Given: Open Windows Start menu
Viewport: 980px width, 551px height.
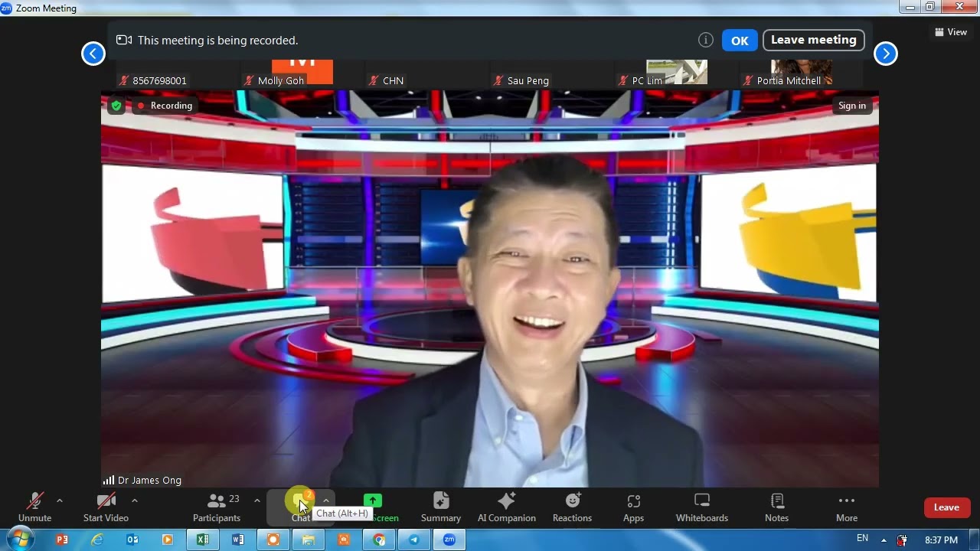Looking at the screenshot, I should [21, 540].
